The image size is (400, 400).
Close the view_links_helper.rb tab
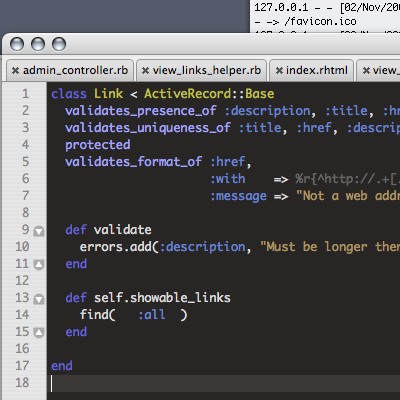[145, 71]
